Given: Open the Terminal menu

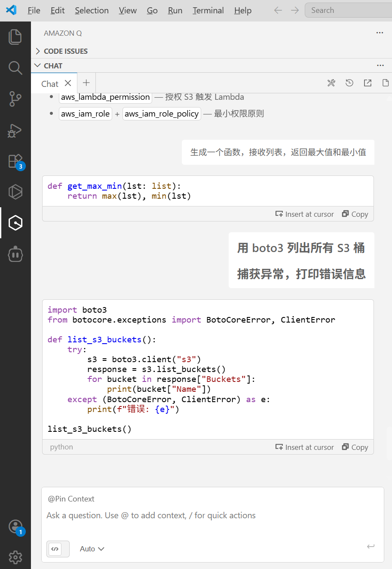Looking at the screenshot, I should (208, 10).
